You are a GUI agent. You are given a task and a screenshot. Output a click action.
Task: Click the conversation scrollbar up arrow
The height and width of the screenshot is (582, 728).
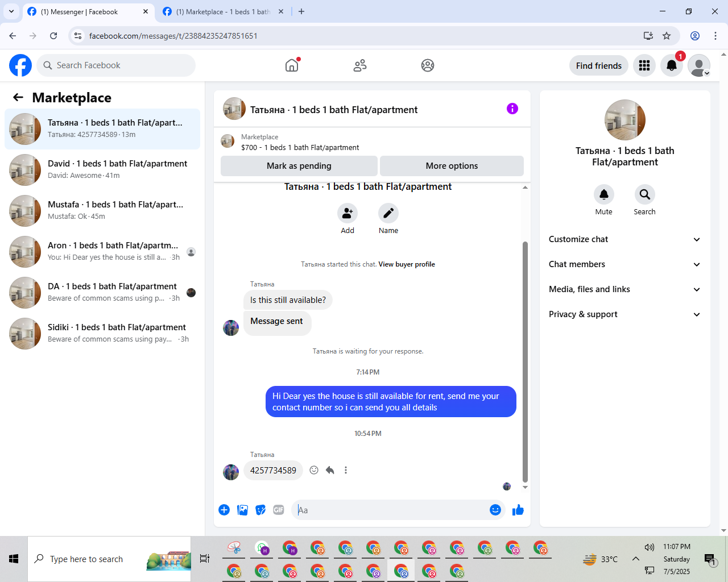click(525, 188)
